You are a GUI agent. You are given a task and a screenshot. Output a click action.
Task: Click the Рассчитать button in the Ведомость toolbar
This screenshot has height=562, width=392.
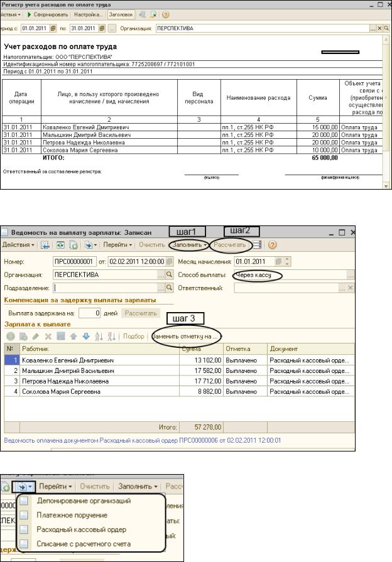pyautogui.click(x=229, y=245)
